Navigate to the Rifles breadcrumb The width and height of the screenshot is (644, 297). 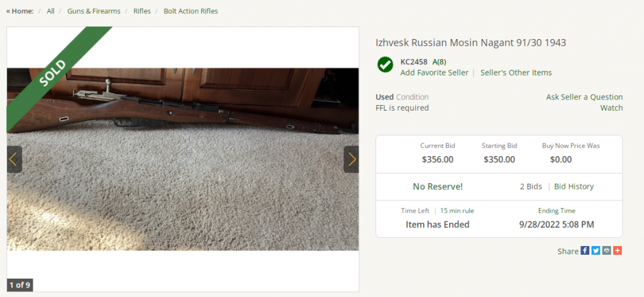142,11
